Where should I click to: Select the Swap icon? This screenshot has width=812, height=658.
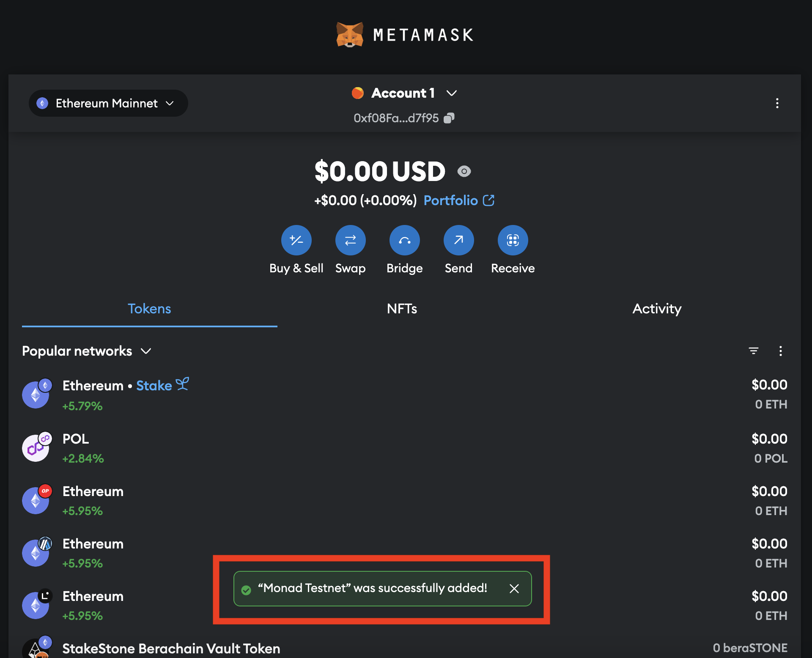pyautogui.click(x=350, y=240)
